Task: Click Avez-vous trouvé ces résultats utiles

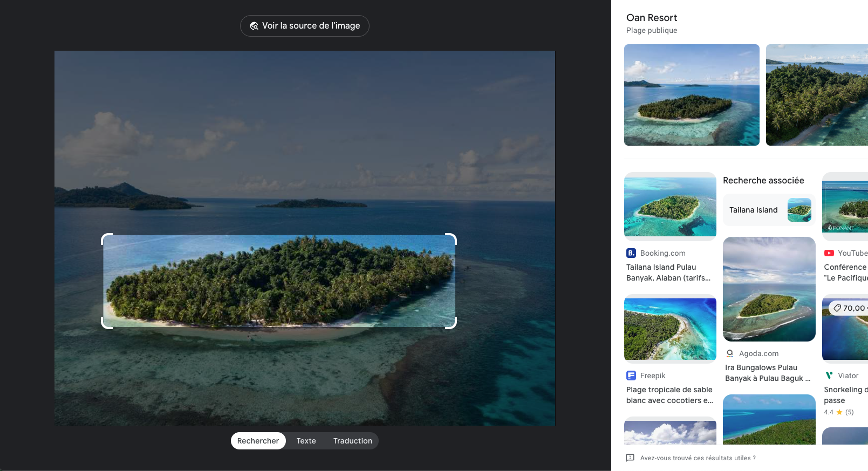Action: [698, 458]
